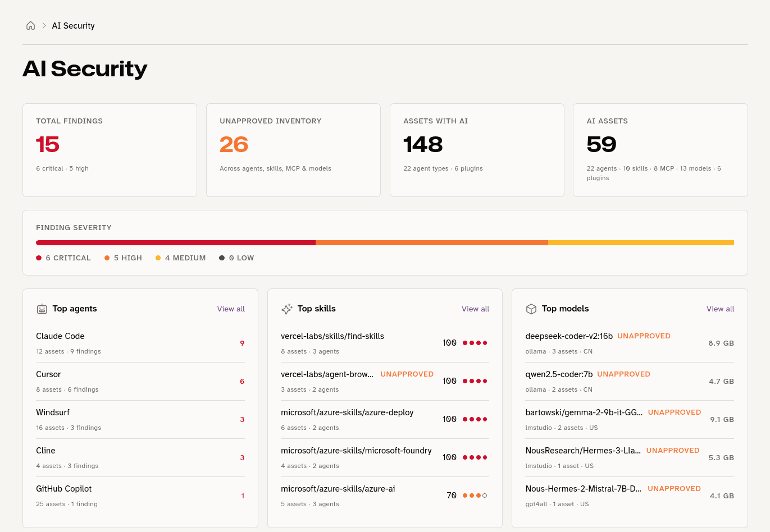Screen dimensions: 770x532
Task: Click Cursor findings count 6
Action: 242,382
